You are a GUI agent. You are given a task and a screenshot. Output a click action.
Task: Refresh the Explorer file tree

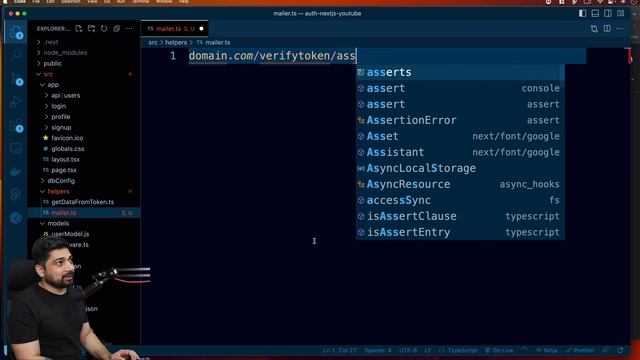point(104,29)
